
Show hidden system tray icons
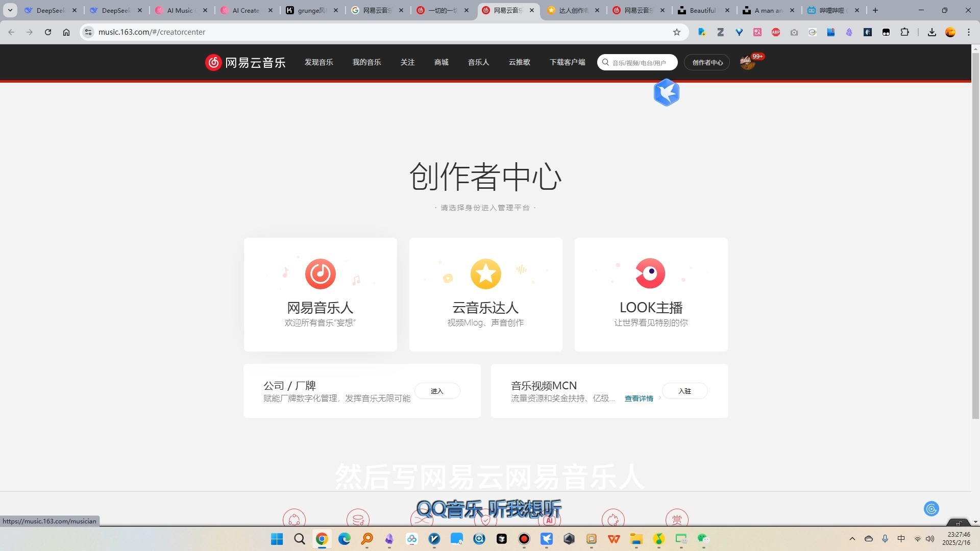pyautogui.click(x=852, y=539)
